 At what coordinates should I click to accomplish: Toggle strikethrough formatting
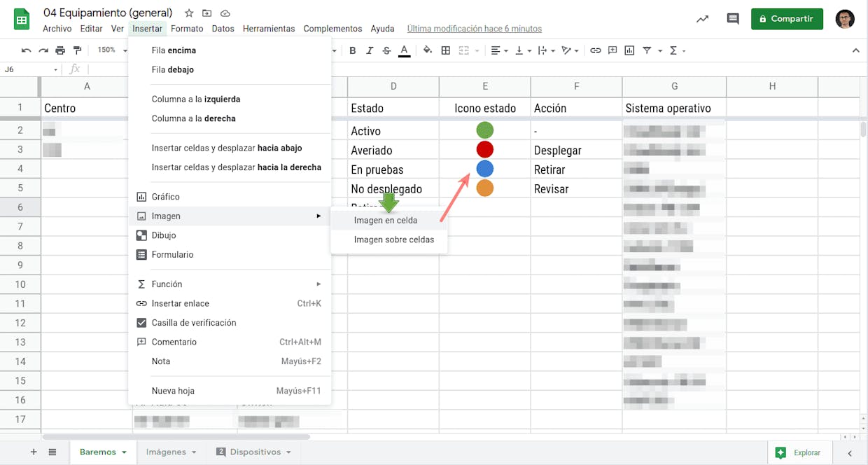386,50
